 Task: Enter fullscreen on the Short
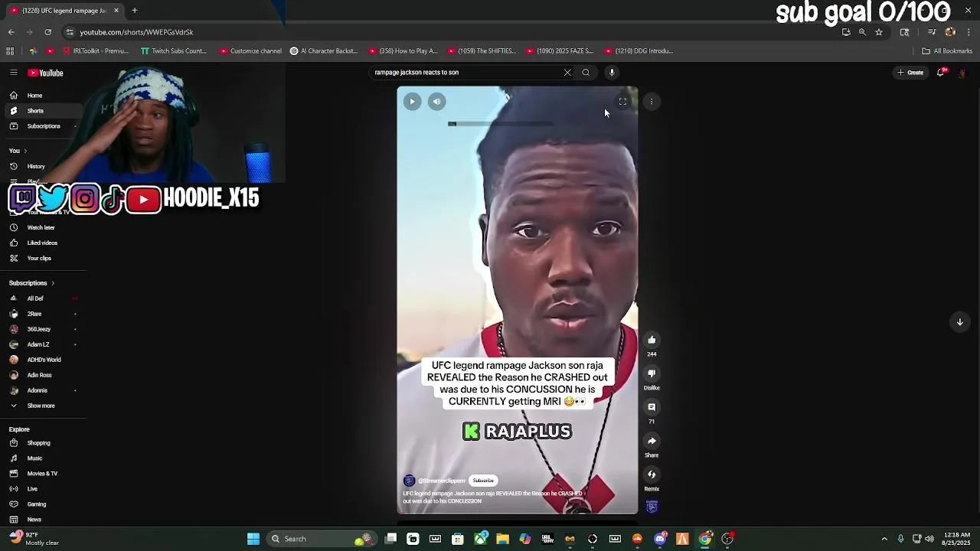[x=622, y=102]
